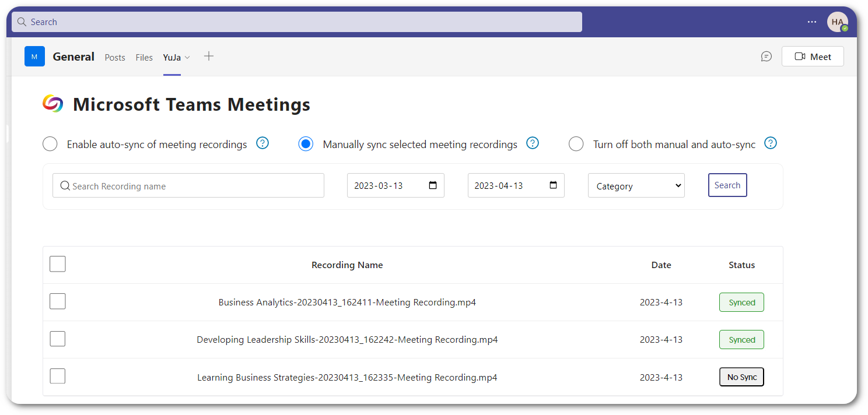Toggle the select-all checkbox in table header
This screenshot has height=415, width=868.
(x=58, y=264)
